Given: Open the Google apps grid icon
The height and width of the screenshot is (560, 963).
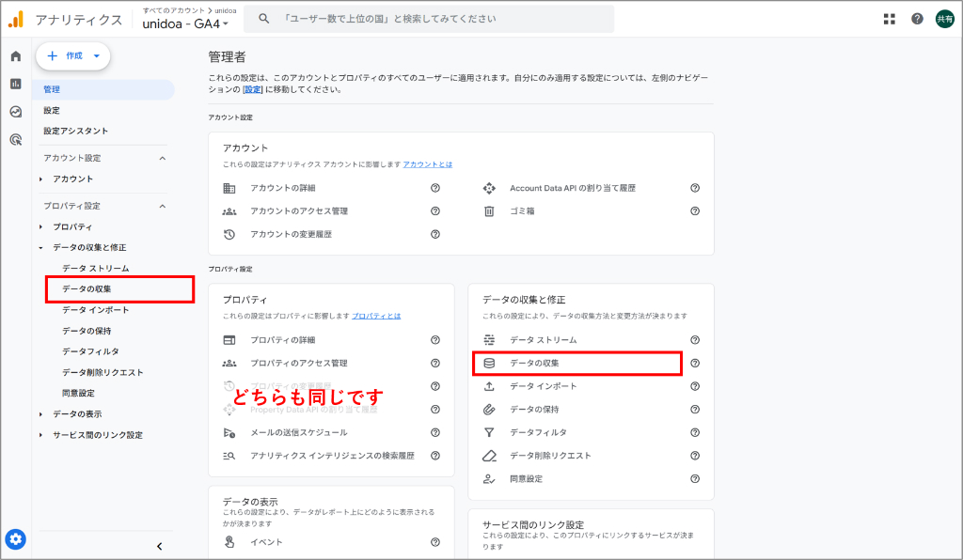Looking at the screenshot, I should click(889, 18).
